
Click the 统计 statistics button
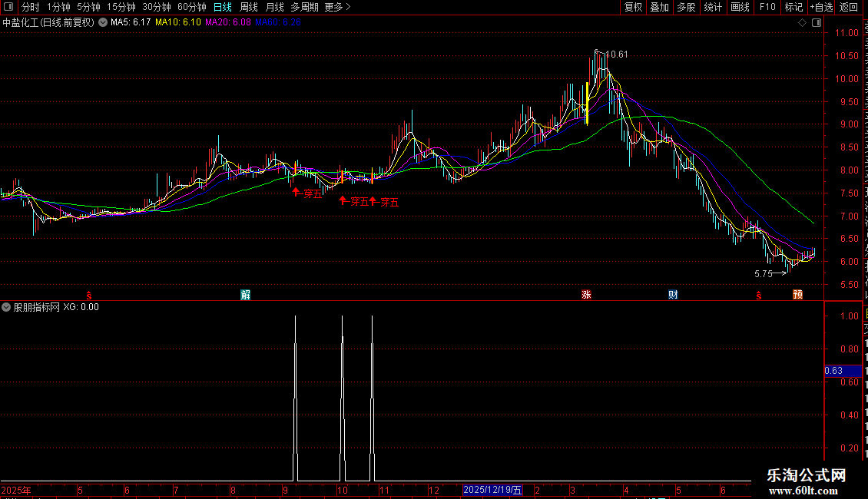[x=713, y=7]
